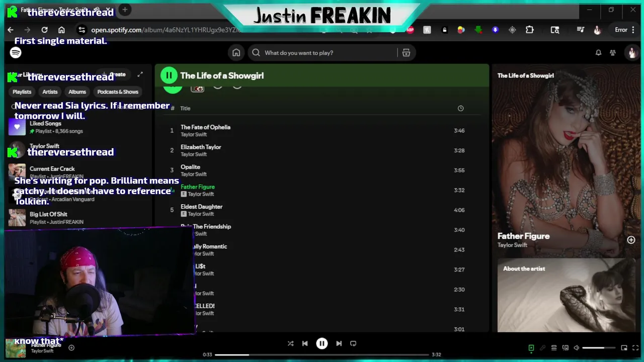Screen dimensions: 644x362
Task: Add Father Figure to Liked Songs in sidebar
Action: pyautogui.click(x=631, y=240)
